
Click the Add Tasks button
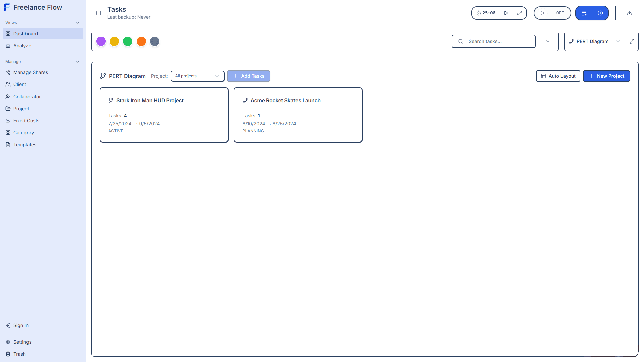pyautogui.click(x=249, y=76)
